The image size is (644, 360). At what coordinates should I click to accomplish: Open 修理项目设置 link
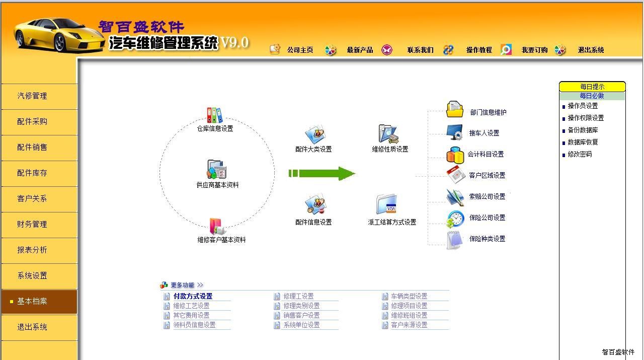(409, 306)
